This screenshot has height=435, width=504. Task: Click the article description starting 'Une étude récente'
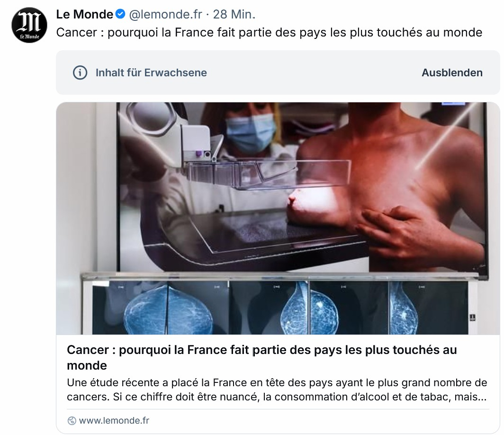point(277,390)
